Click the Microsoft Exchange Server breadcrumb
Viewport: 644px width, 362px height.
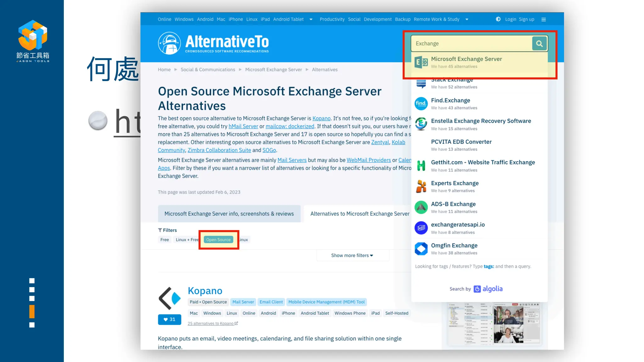point(274,70)
